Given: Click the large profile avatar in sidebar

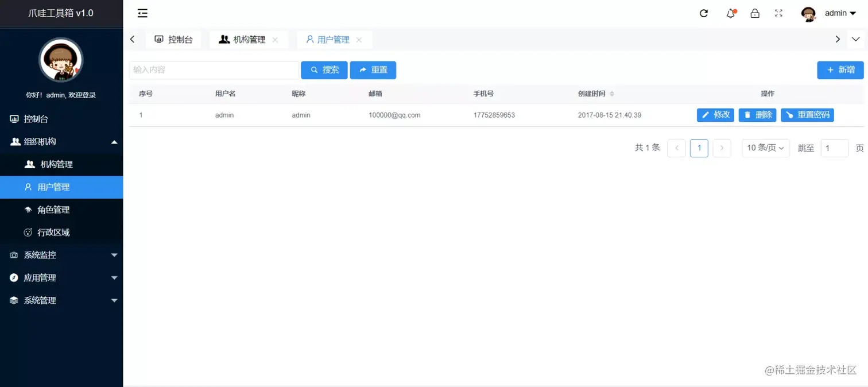Looking at the screenshot, I should 61,60.
